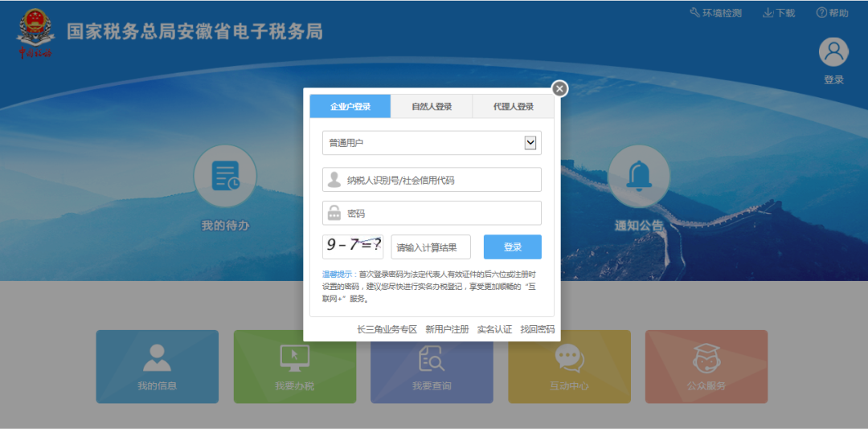Switch to 自然人登录 tab
Image resolution: width=868 pixels, height=432 pixels.
[x=432, y=106]
